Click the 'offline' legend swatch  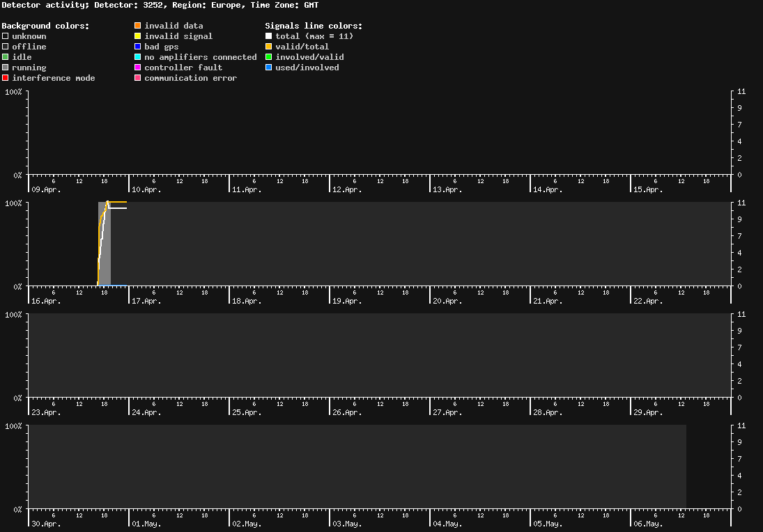(x=6, y=47)
